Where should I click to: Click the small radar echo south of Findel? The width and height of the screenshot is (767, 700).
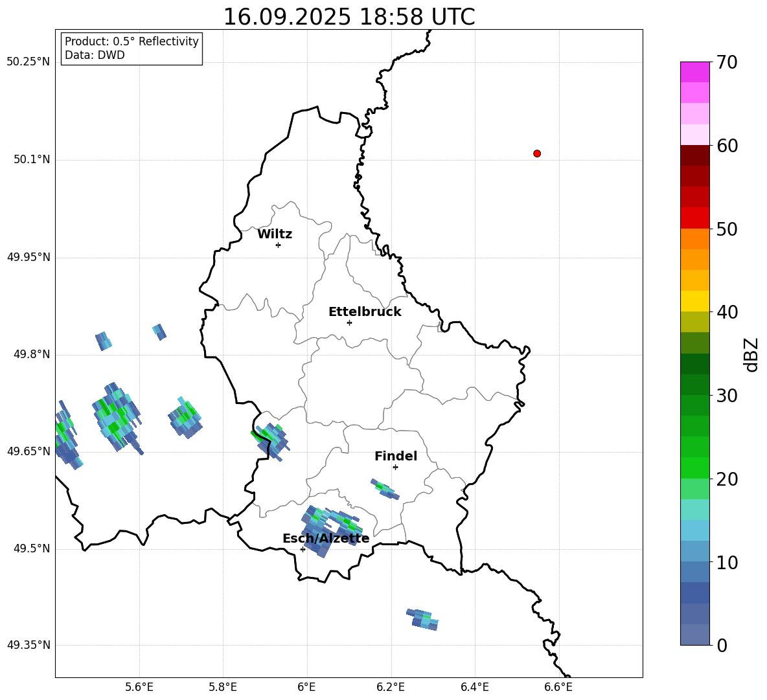(x=385, y=489)
